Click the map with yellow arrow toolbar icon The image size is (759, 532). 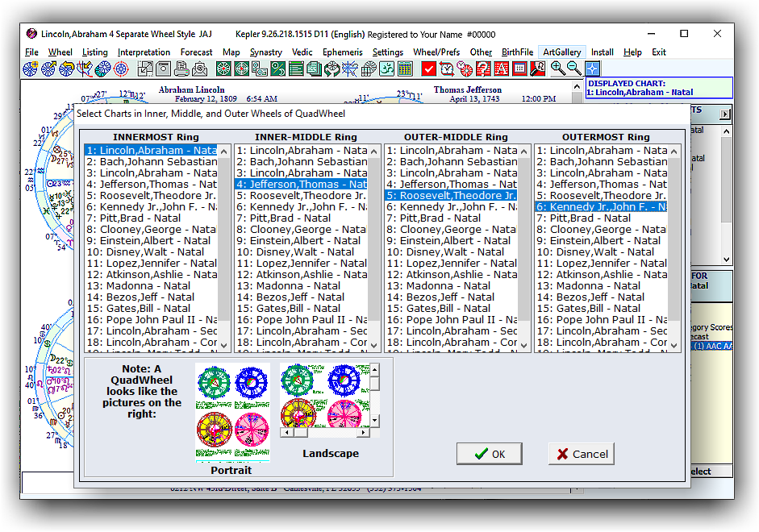tap(85, 69)
